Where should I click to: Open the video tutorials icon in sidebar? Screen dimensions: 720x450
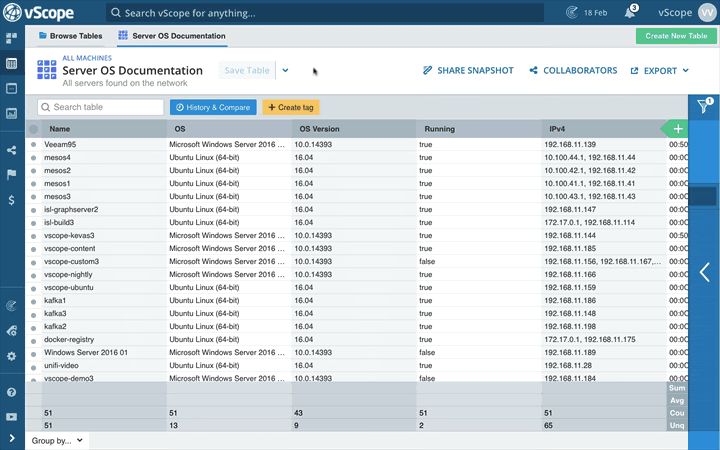click(11, 417)
